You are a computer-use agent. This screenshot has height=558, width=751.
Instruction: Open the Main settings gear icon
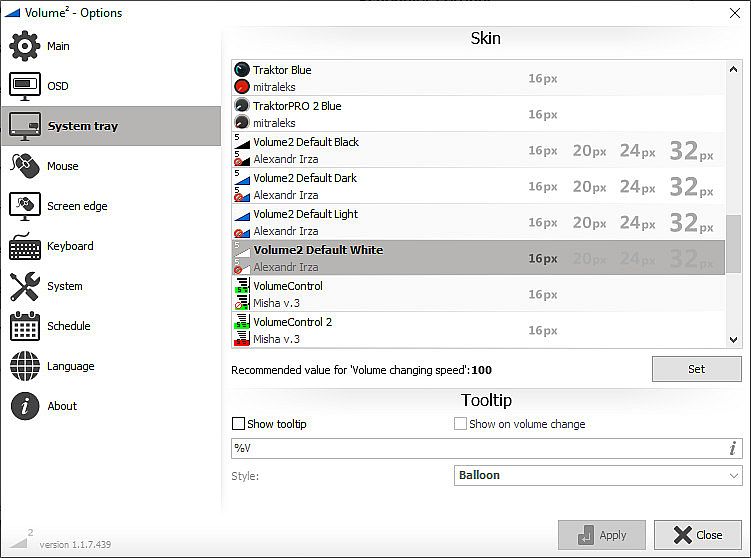coord(24,46)
